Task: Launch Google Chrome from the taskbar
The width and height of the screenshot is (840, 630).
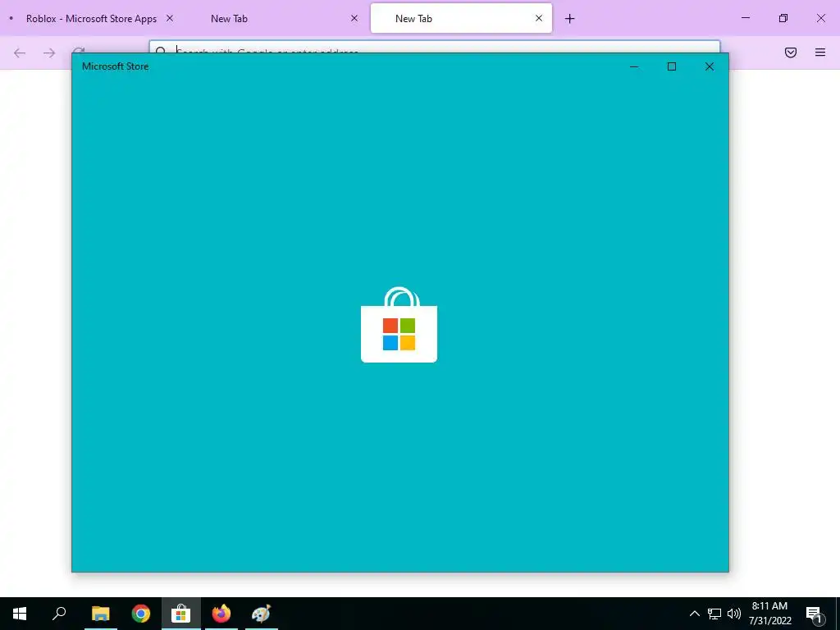Action: [x=141, y=614]
